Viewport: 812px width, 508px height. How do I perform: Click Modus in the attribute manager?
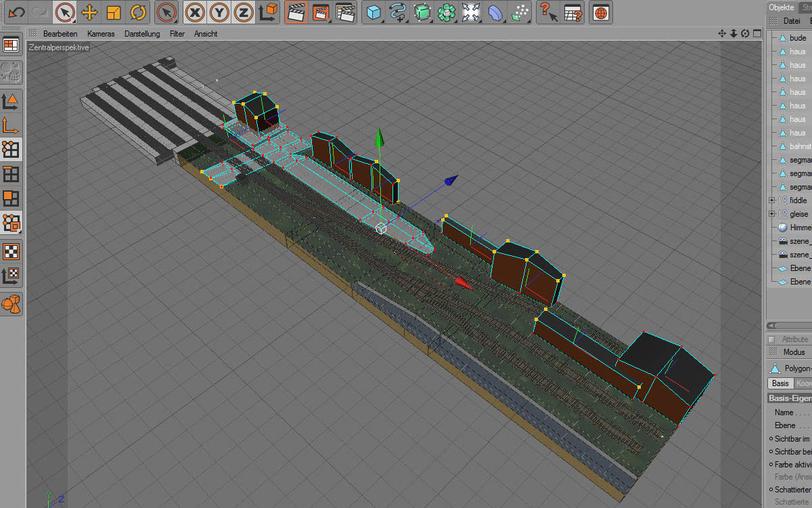click(x=794, y=352)
